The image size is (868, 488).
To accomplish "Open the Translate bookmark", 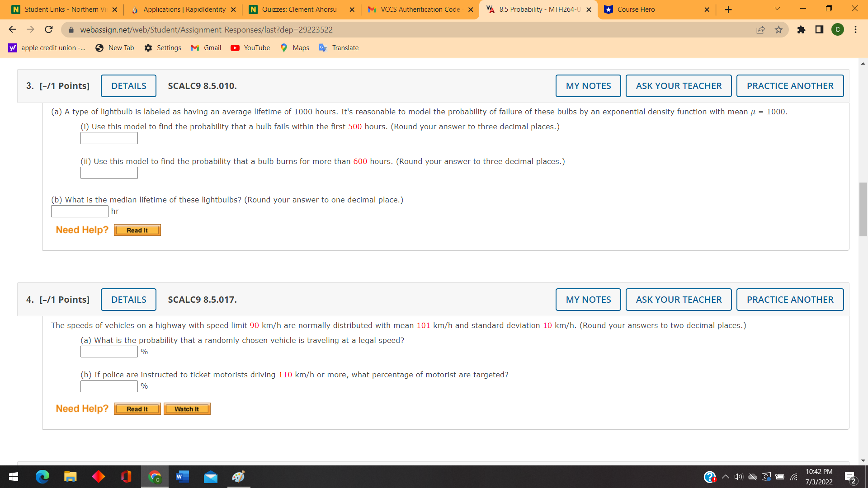I will click(339, 48).
